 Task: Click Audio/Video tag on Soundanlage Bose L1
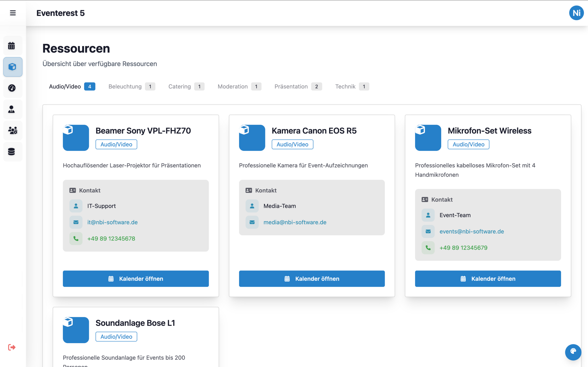pos(116,337)
